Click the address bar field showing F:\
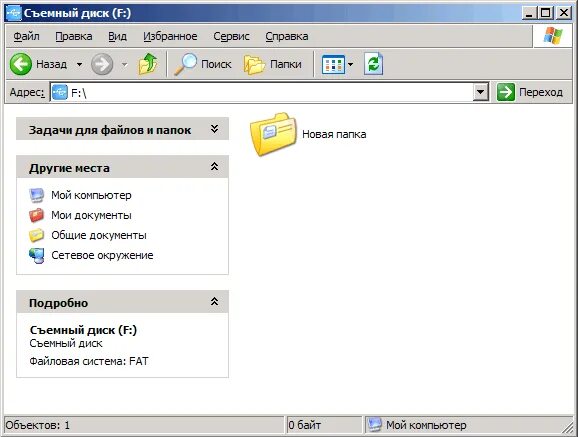 [270, 92]
